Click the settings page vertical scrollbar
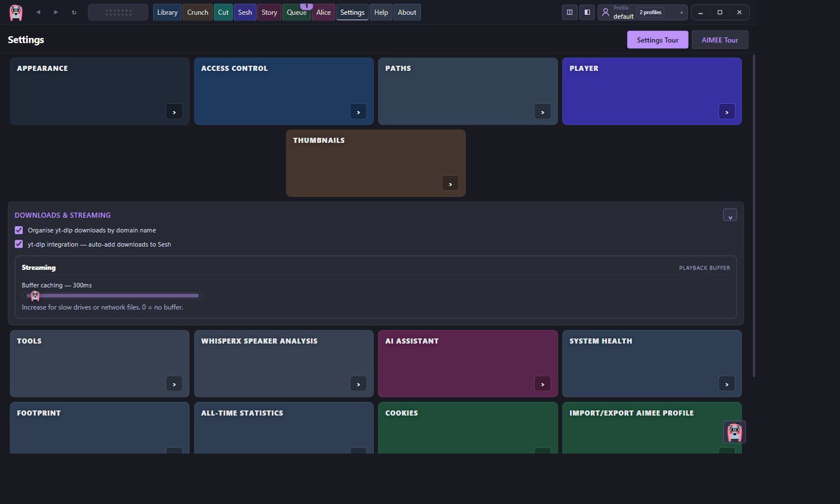Screen dimensions: 840x504 click(754, 215)
